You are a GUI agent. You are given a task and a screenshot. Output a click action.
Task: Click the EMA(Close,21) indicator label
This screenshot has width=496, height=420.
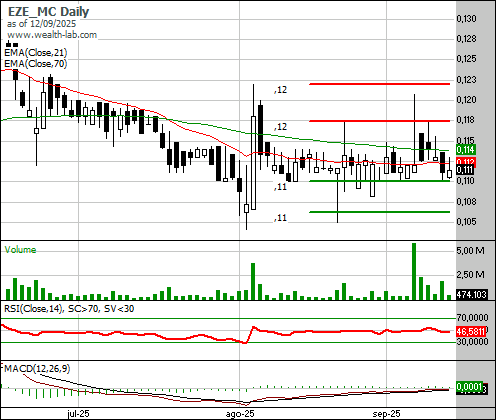pos(36,53)
